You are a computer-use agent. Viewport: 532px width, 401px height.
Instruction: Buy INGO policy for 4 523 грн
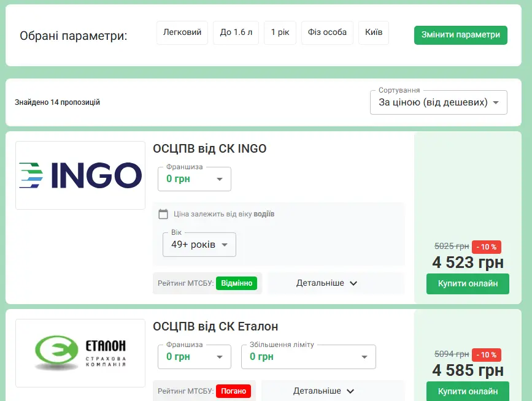468,284
